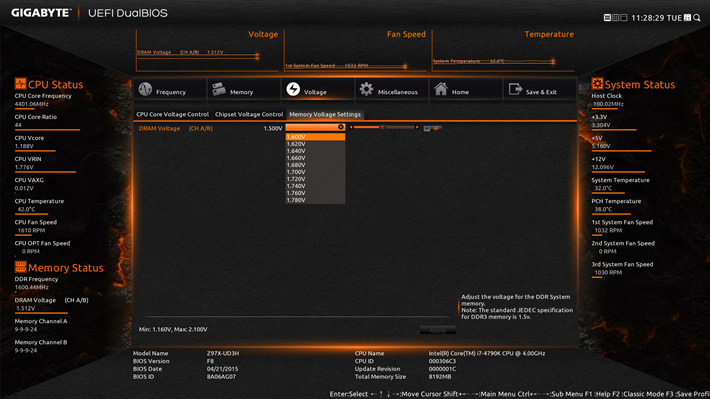Click the Frequency speedometer icon

click(145, 89)
